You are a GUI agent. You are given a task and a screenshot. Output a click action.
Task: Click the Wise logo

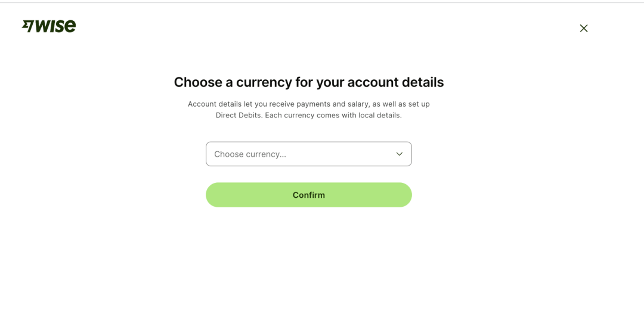[49, 26]
